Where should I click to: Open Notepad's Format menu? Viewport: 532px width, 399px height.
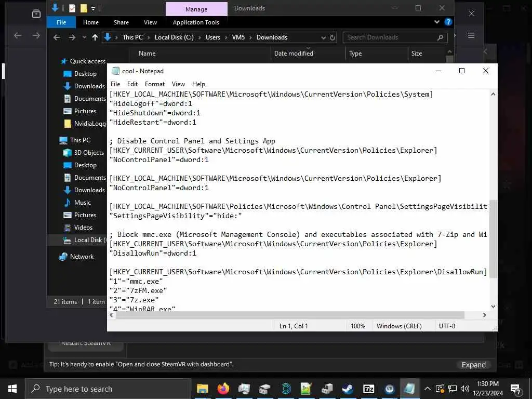coord(155,84)
